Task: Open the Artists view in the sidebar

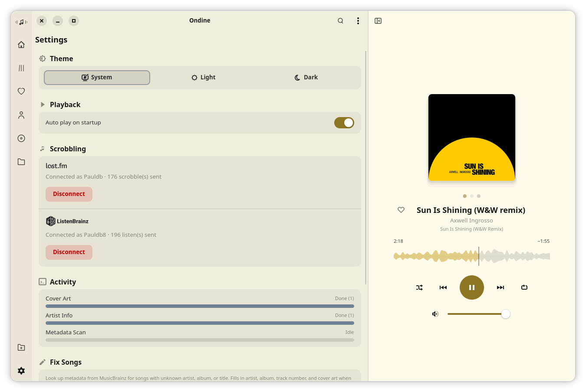Action: click(x=21, y=115)
